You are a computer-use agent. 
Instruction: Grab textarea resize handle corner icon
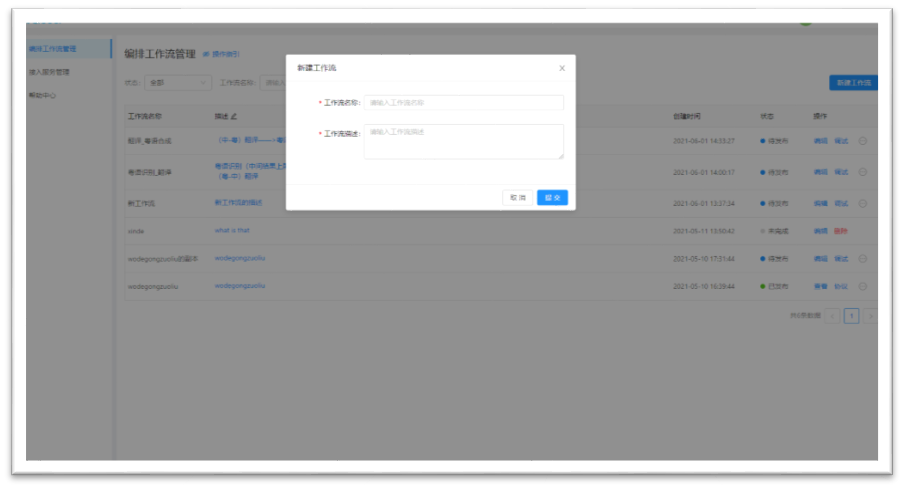[x=560, y=156]
